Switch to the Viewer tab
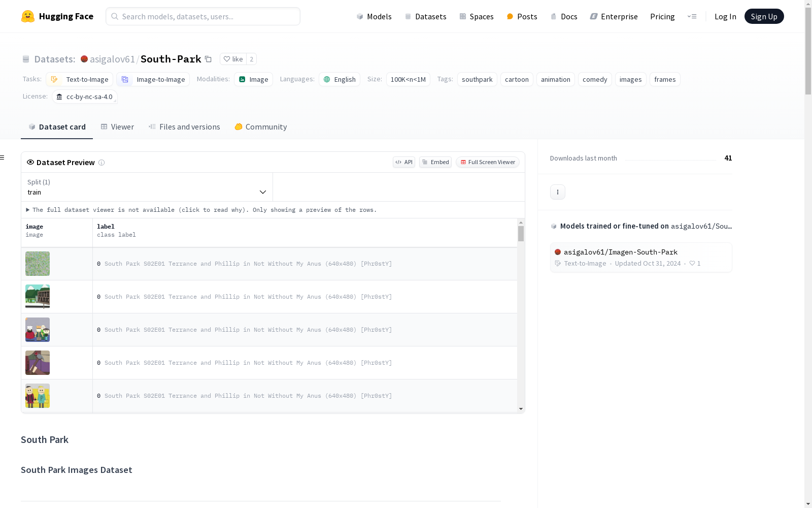The height and width of the screenshot is (508, 812). 117,127
